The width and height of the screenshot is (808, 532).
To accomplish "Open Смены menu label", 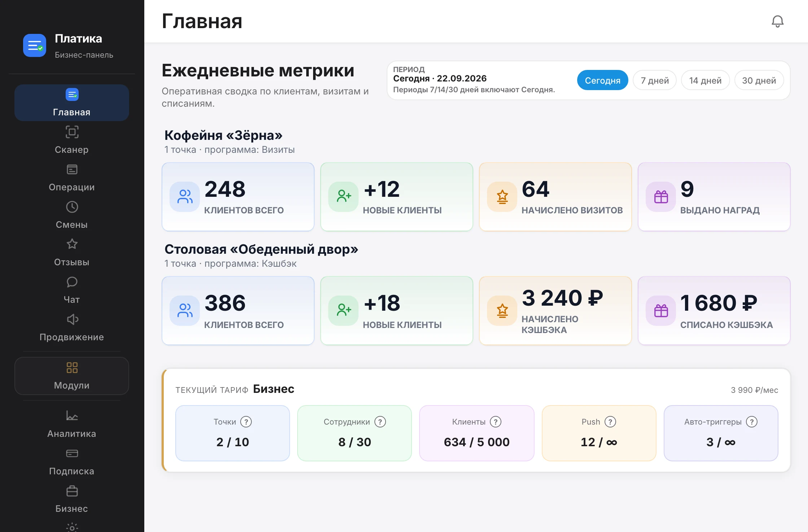I will (x=72, y=225).
